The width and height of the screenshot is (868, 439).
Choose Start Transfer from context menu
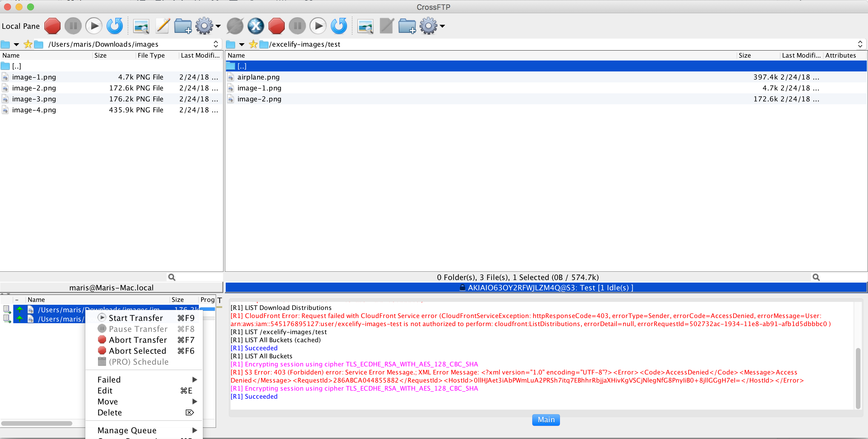[x=136, y=318]
